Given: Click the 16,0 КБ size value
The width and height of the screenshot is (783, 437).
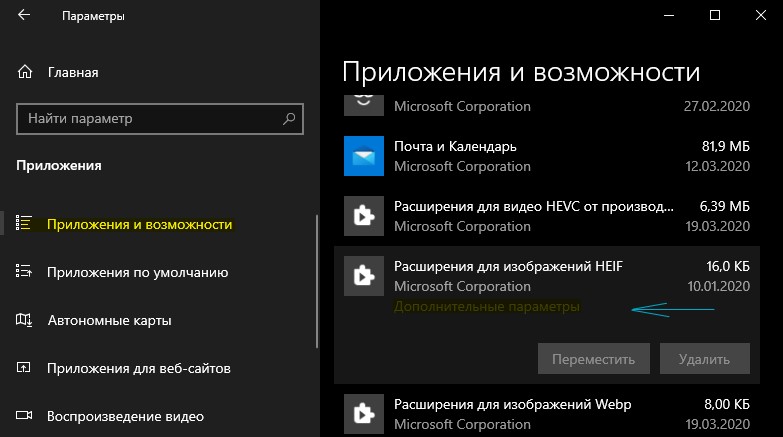Looking at the screenshot, I should (728, 266).
